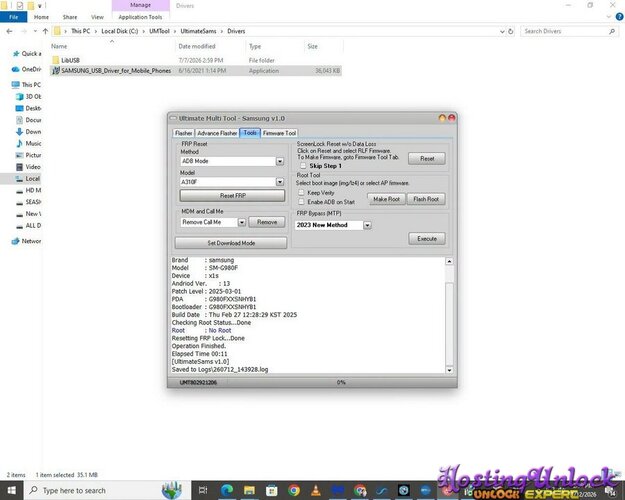
Task: Open the 2023 New Method dropdown
Action: [x=367, y=225]
